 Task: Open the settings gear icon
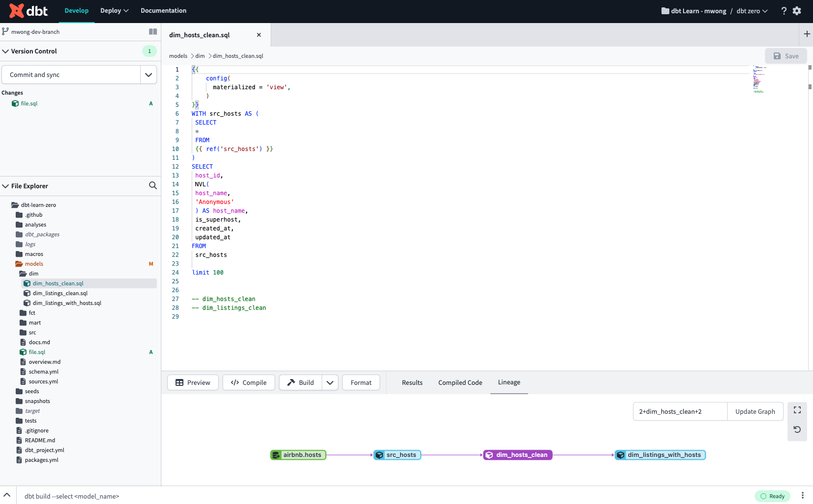[x=797, y=10]
